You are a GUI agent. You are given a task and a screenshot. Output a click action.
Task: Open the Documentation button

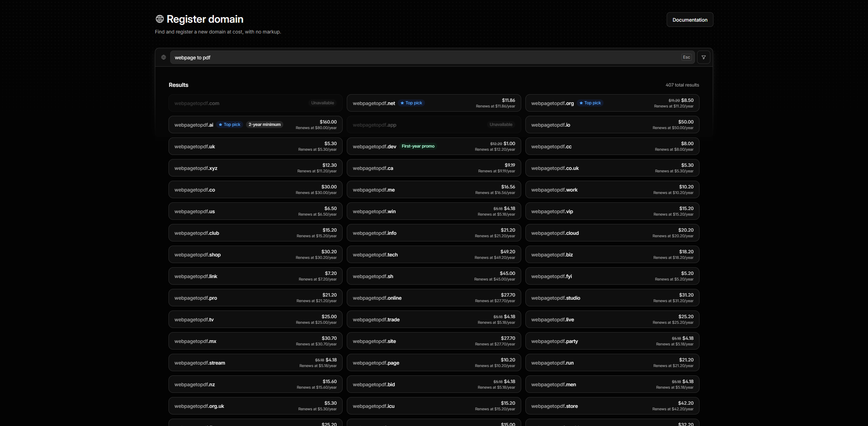690,20
